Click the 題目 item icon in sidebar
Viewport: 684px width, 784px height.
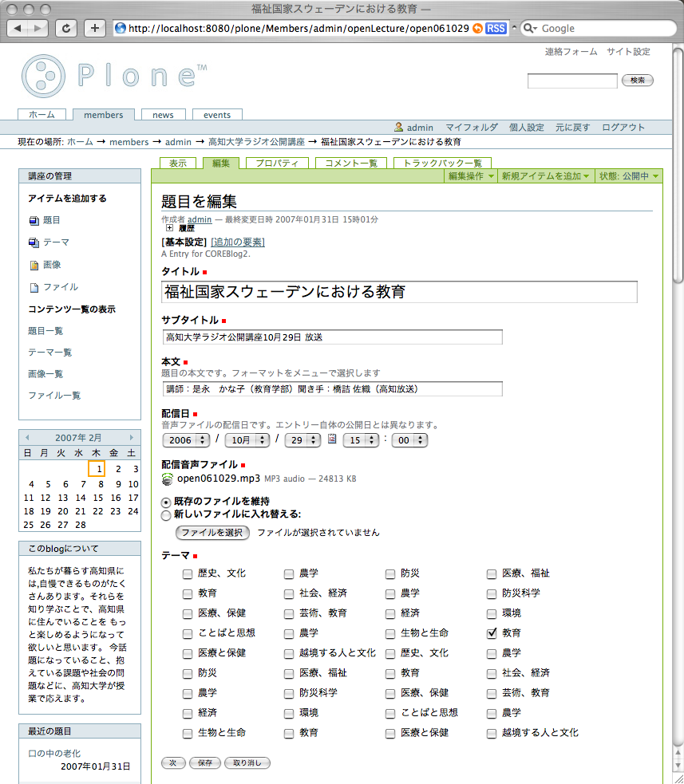[x=34, y=220]
